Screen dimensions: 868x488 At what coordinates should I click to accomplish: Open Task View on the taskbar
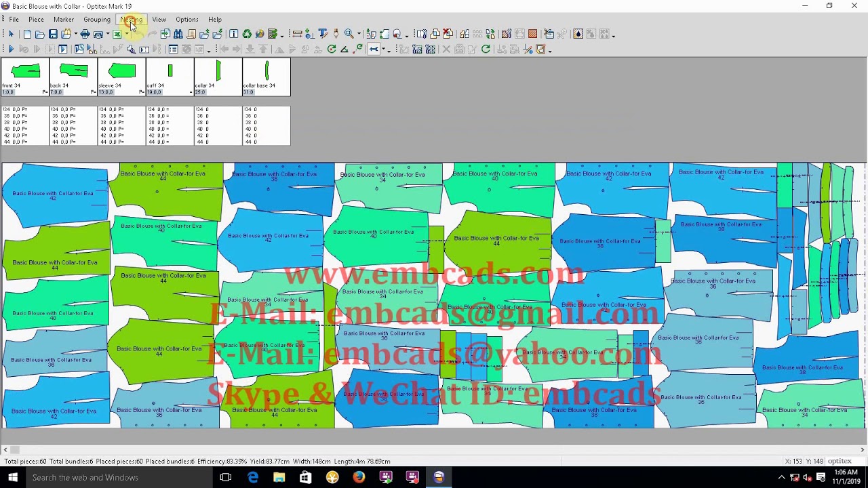click(226, 478)
